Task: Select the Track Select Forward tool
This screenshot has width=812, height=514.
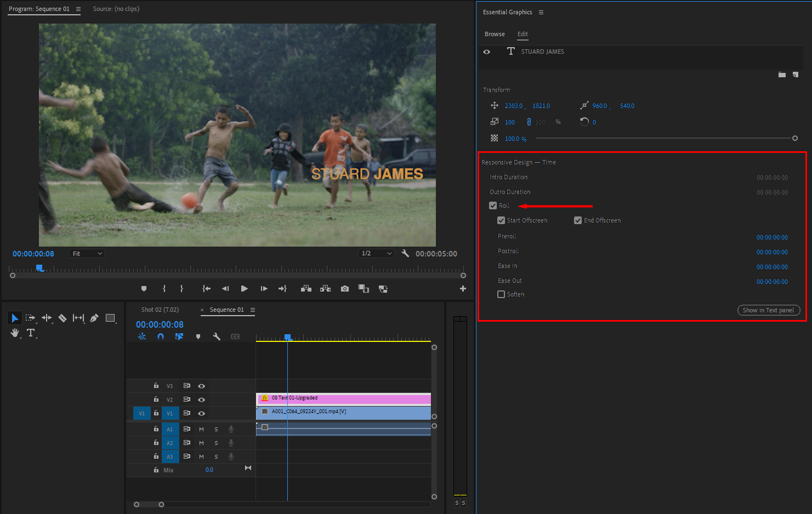Action: point(31,318)
